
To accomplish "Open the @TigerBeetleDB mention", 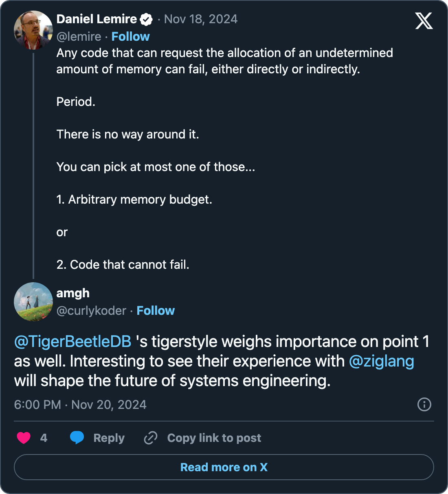I will click(73, 341).
